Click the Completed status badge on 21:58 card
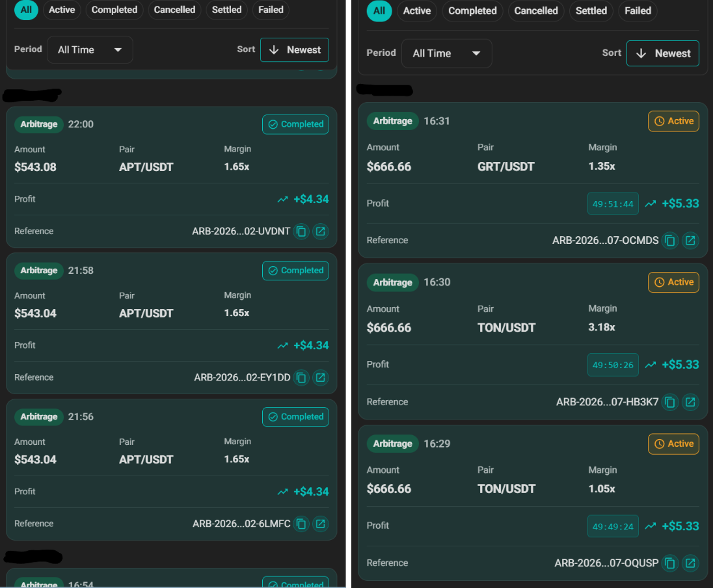The height and width of the screenshot is (588, 713). click(x=295, y=271)
